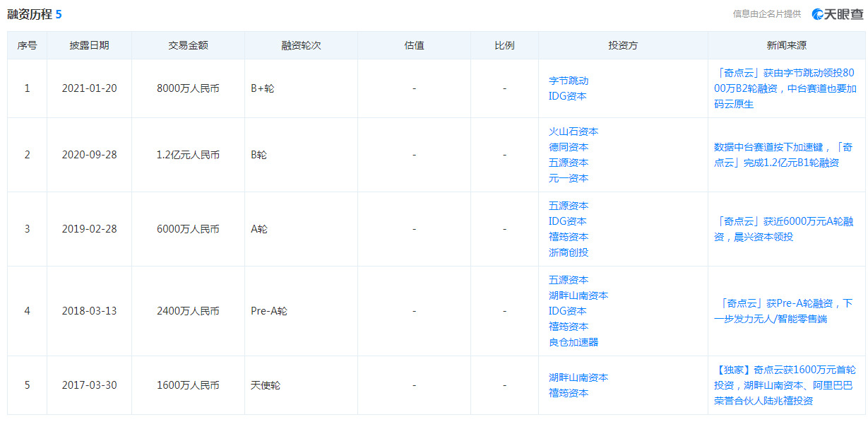Click 序号 5 in the 2017-03-30 row

click(28, 385)
